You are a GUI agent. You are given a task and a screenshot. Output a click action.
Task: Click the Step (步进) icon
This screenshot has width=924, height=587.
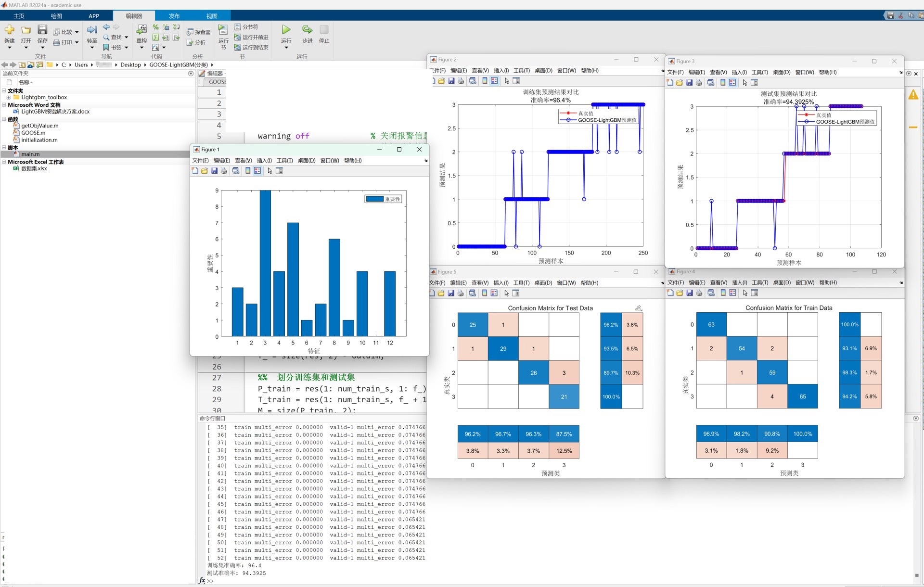click(307, 30)
